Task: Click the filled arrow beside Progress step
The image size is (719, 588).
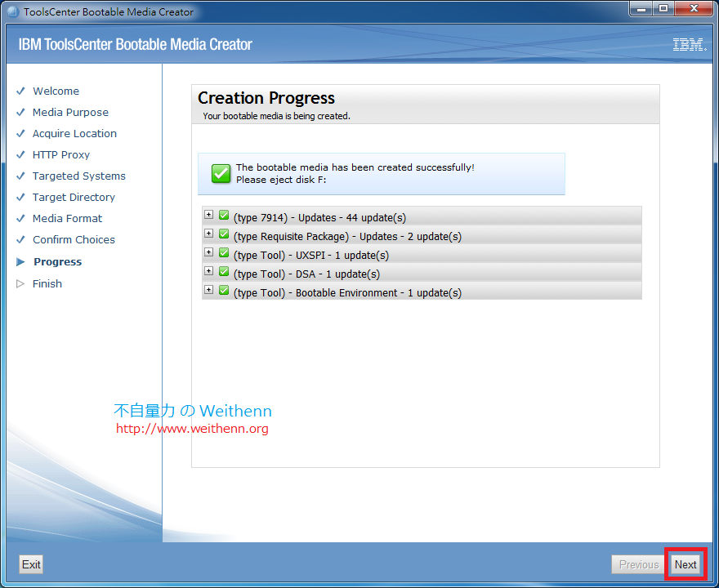Action: point(20,261)
